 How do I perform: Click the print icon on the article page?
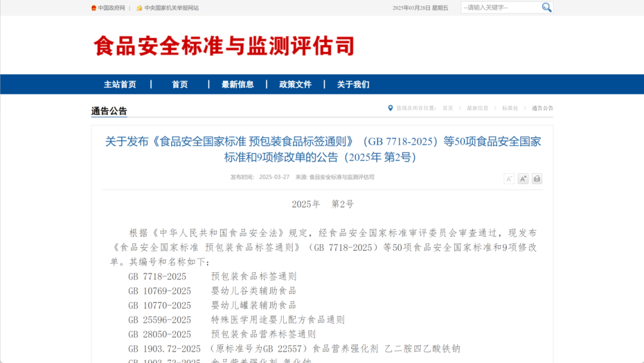point(536,179)
